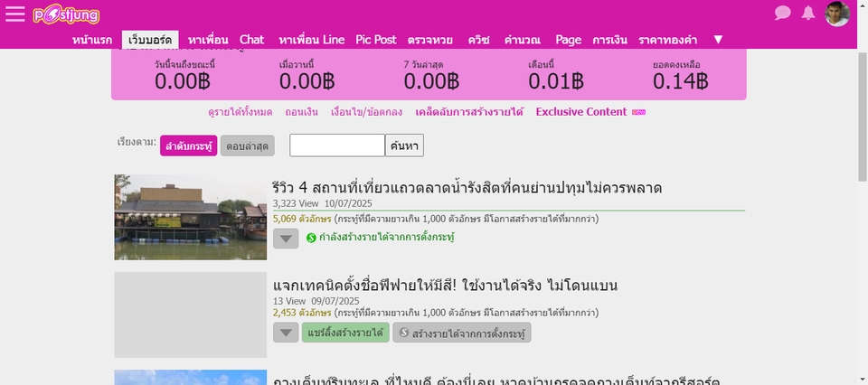Open the notifications bell
The width and height of the screenshot is (868, 385).
point(808,14)
